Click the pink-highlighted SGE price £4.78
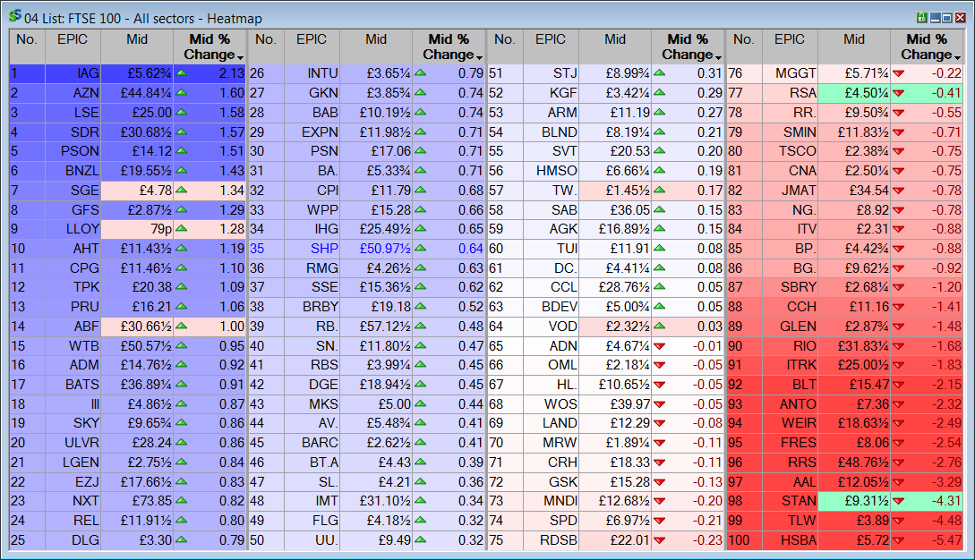The width and height of the screenshot is (975, 560). click(x=137, y=191)
